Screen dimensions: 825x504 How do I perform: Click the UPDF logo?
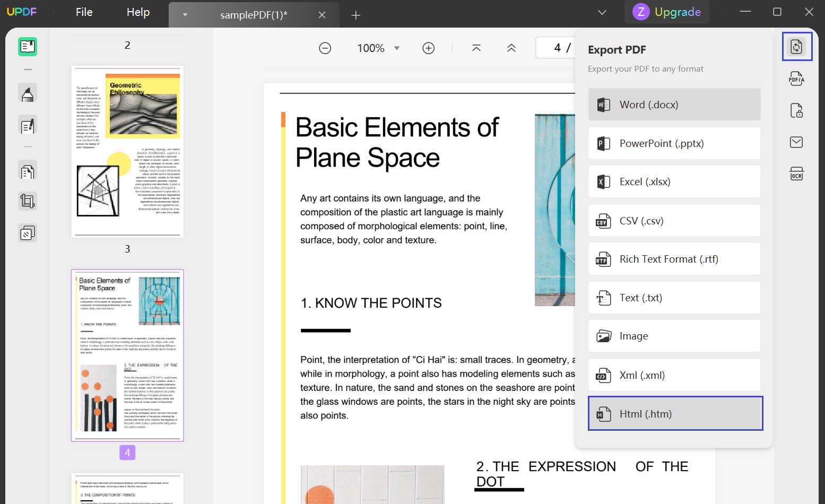[22, 12]
